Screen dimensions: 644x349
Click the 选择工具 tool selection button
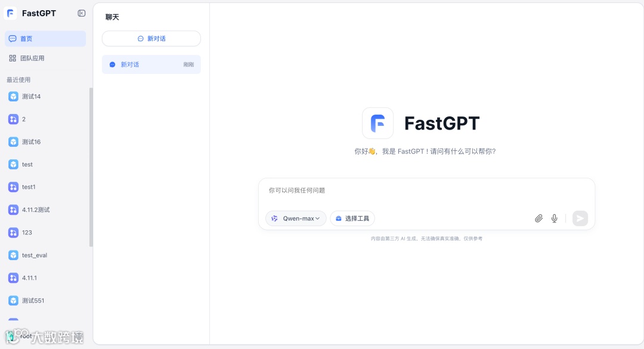tap(352, 218)
